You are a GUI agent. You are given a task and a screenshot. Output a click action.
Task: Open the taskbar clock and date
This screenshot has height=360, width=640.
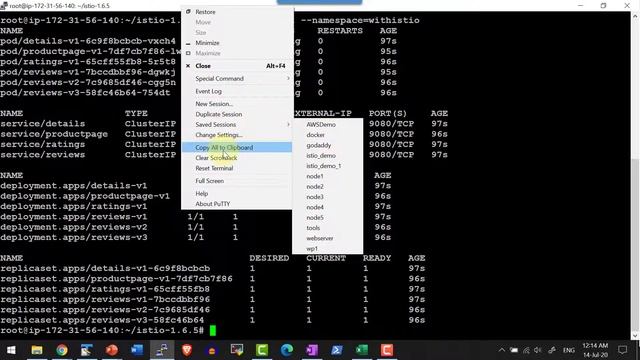(595, 350)
